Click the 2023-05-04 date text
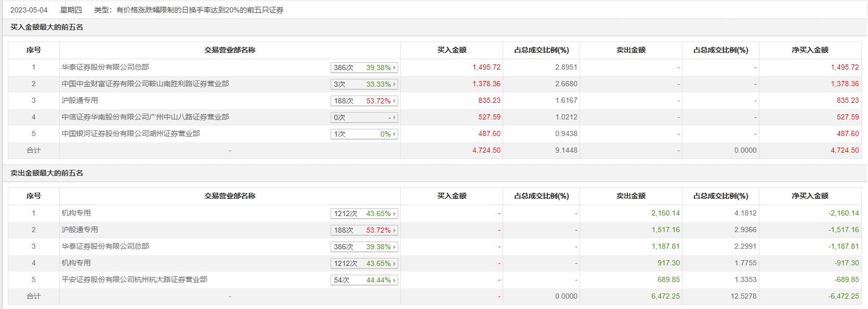The height and width of the screenshot is (309, 868). click(29, 10)
